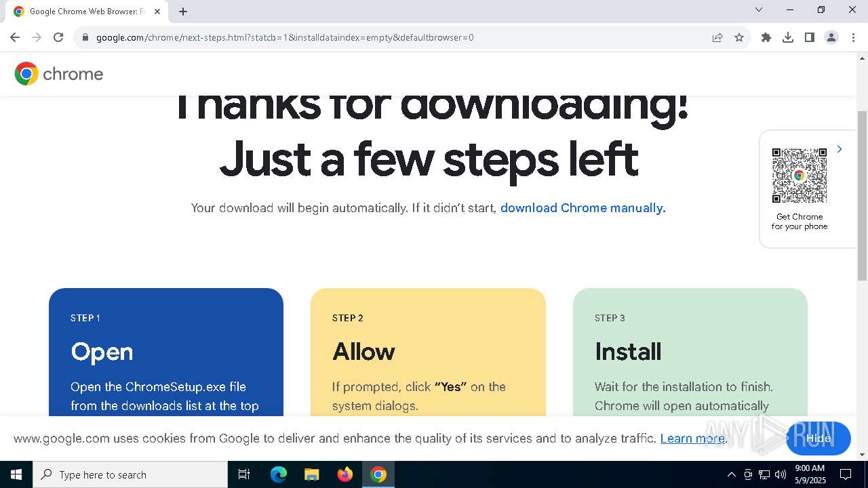Launch Firefox from the taskbar
Image resolution: width=868 pixels, height=488 pixels.
[x=345, y=474]
